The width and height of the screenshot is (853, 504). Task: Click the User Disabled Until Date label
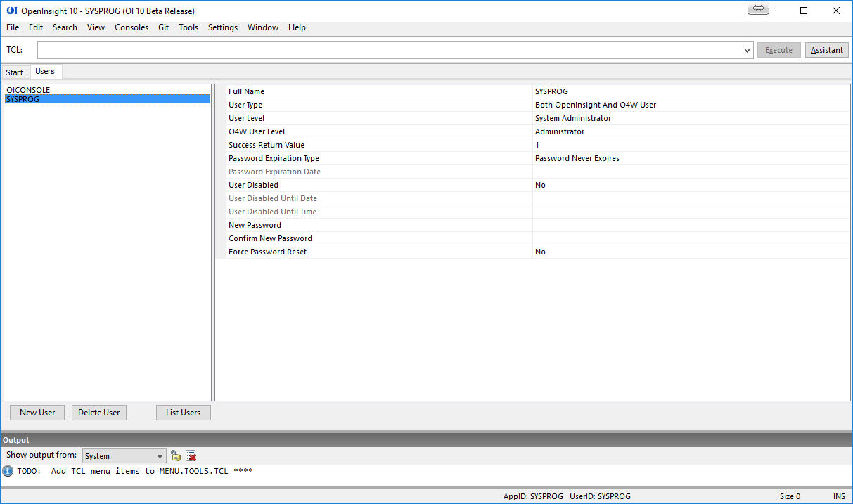coord(273,198)
